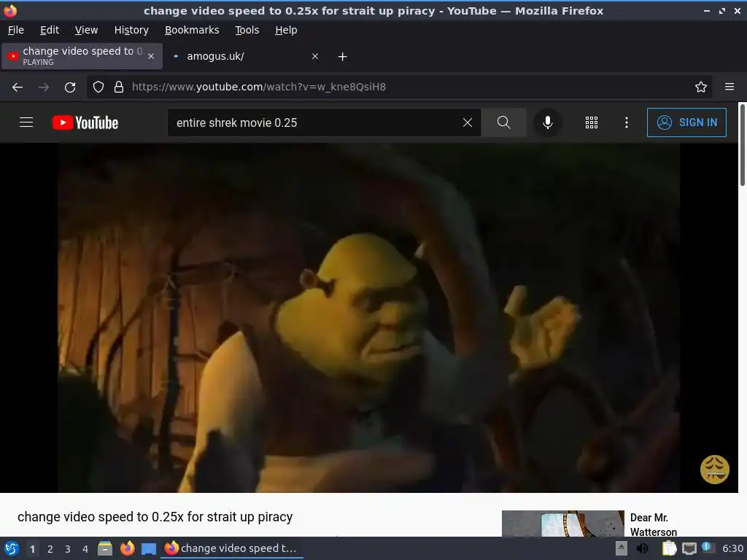Open the network tray icon
Image resolution: width=747 pixels, height=560 pixels.
(x=689, y=548)
